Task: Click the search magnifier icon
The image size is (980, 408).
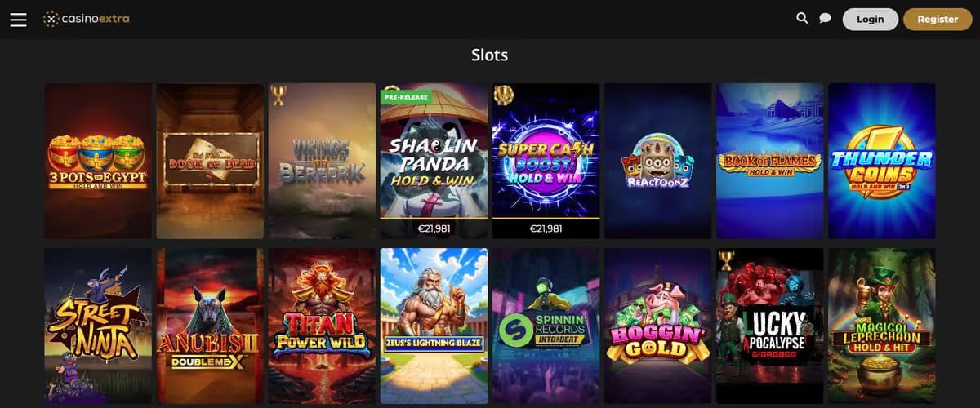Action: coord(802,18)
